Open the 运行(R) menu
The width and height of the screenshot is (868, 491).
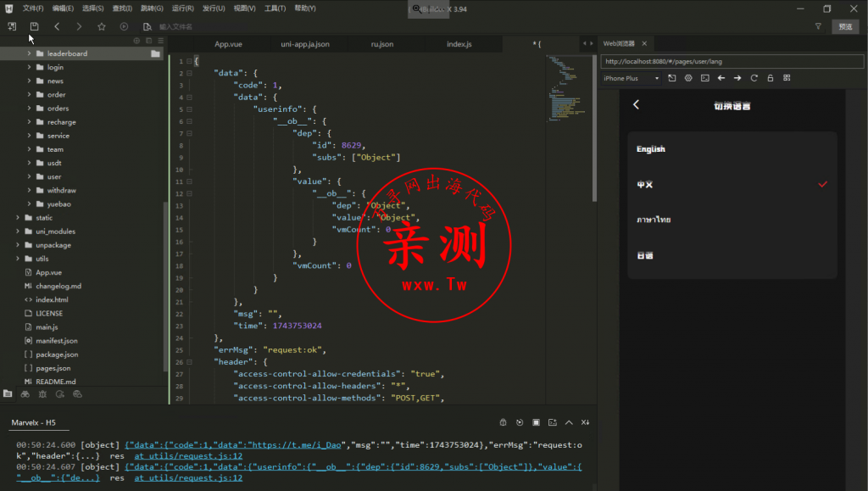[x=182, y=8]
